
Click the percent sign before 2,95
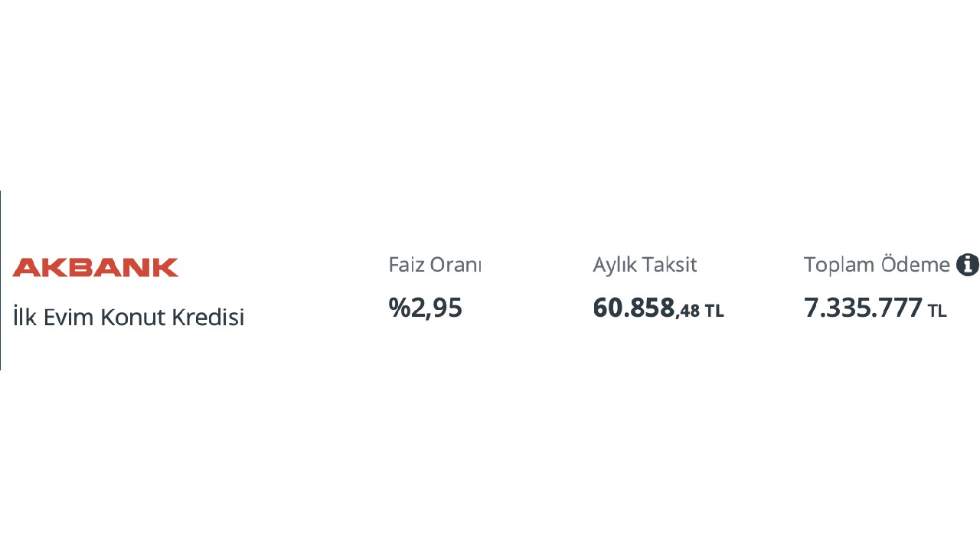pyautogui.click(x=398, y=307)
